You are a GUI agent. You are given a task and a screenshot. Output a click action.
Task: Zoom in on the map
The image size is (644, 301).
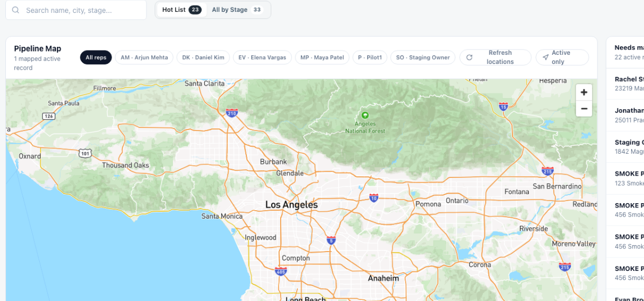coord(584,92)
